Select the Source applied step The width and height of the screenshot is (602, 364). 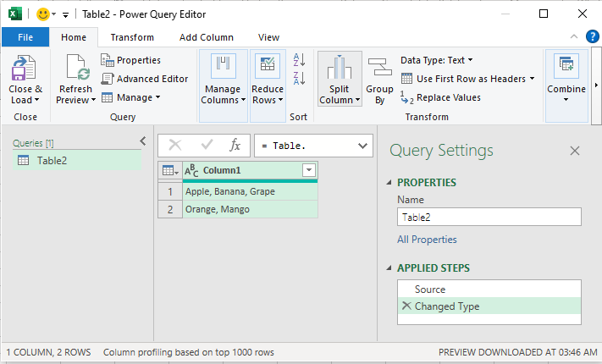click(x=489, y=290)
